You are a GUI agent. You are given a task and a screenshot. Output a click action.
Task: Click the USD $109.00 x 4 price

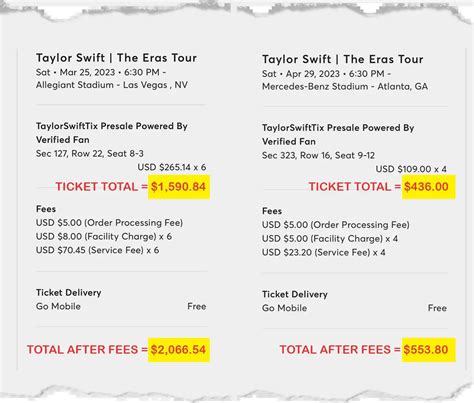tap(411, 169)
